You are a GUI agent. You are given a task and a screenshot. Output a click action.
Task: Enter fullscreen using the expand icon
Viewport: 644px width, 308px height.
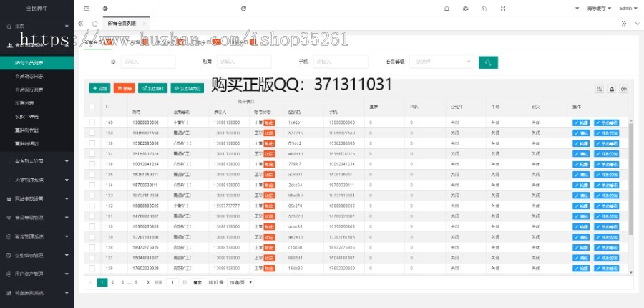tap(503, 9)
